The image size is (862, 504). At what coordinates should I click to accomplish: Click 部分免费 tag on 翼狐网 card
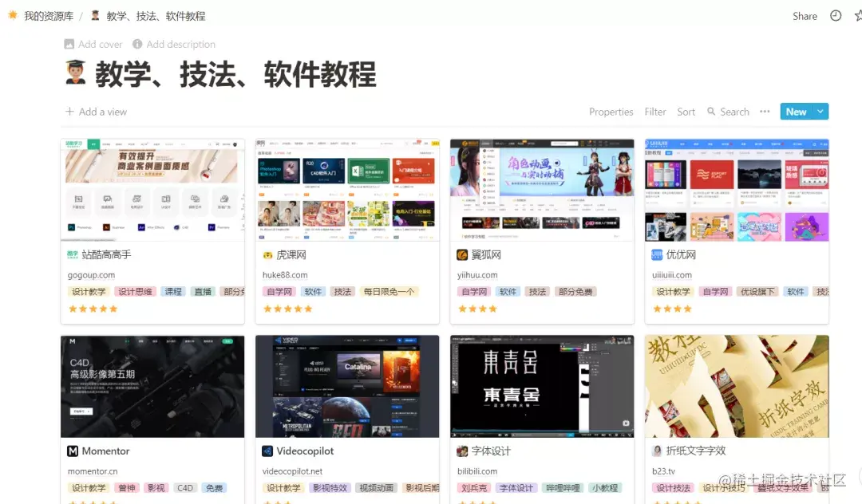point(575,292)
